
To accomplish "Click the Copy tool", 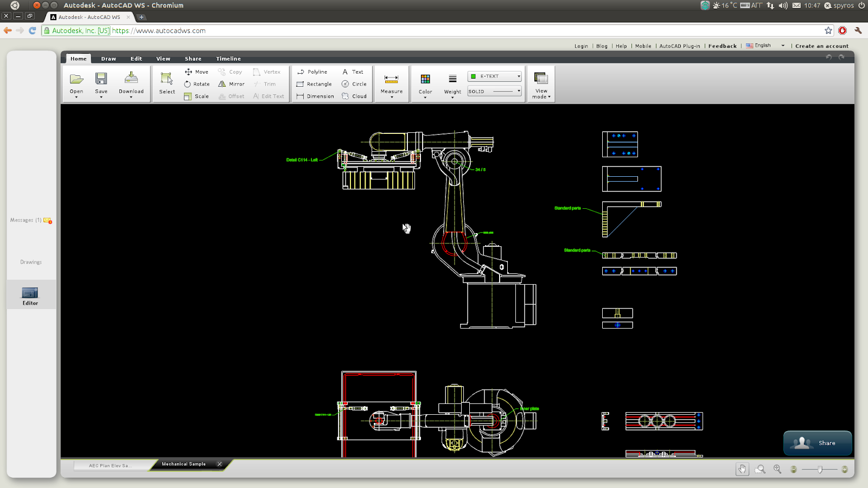I will pyautogui.click(x=230, y=72).
